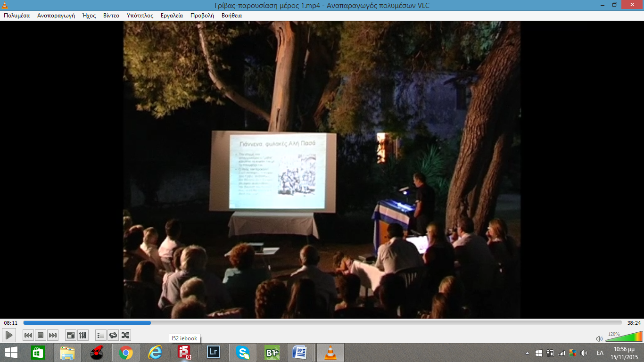Toggle shuffle random playback
The image size is (644, 362).
(x=125, y=335)
